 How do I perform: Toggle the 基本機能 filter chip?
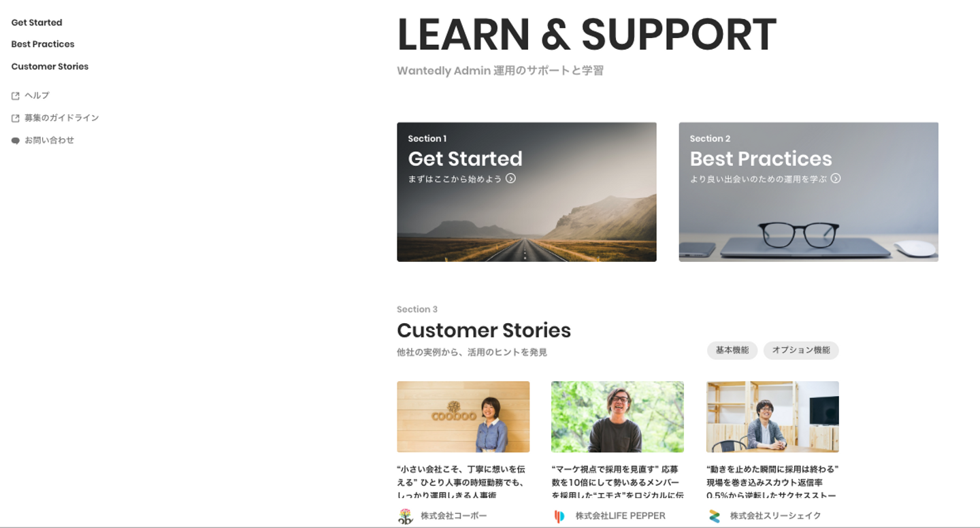point(732,350)
